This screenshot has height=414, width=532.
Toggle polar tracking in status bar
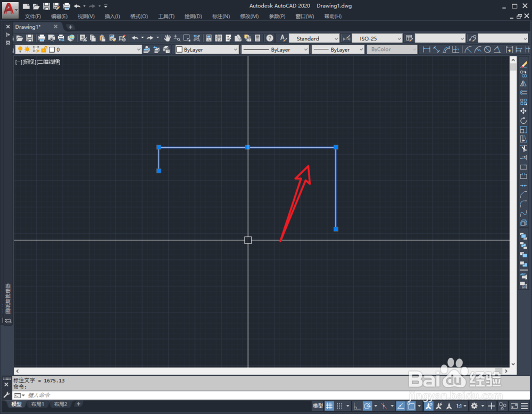pos(367,406)
